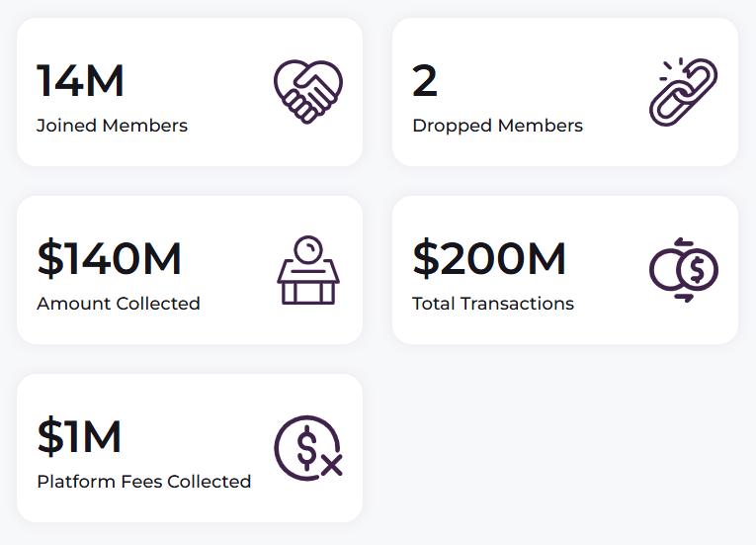Open the Dropped Members label
This screenshot has height=545, width=756.
tap(497, 126)
